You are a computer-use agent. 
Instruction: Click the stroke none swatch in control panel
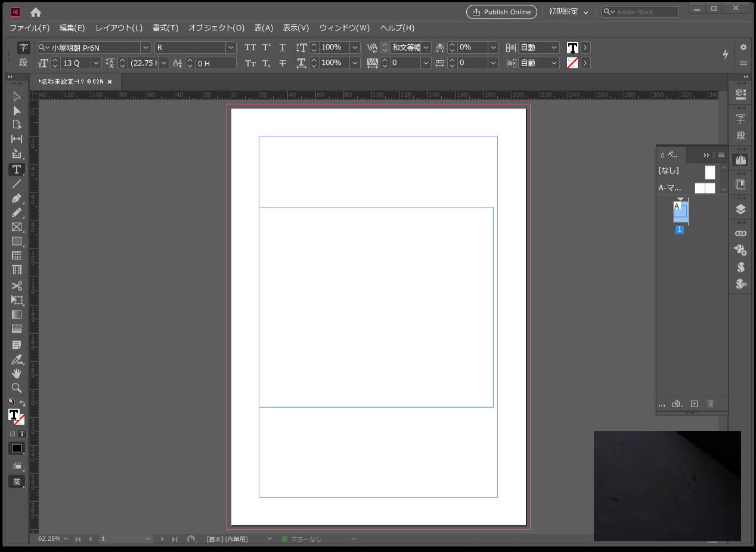572,63
